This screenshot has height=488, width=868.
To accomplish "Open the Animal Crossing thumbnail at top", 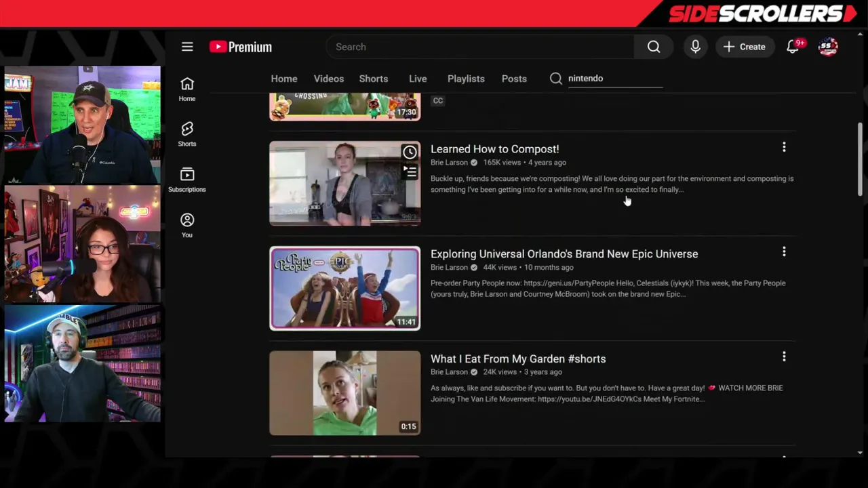I will (344, 107).
